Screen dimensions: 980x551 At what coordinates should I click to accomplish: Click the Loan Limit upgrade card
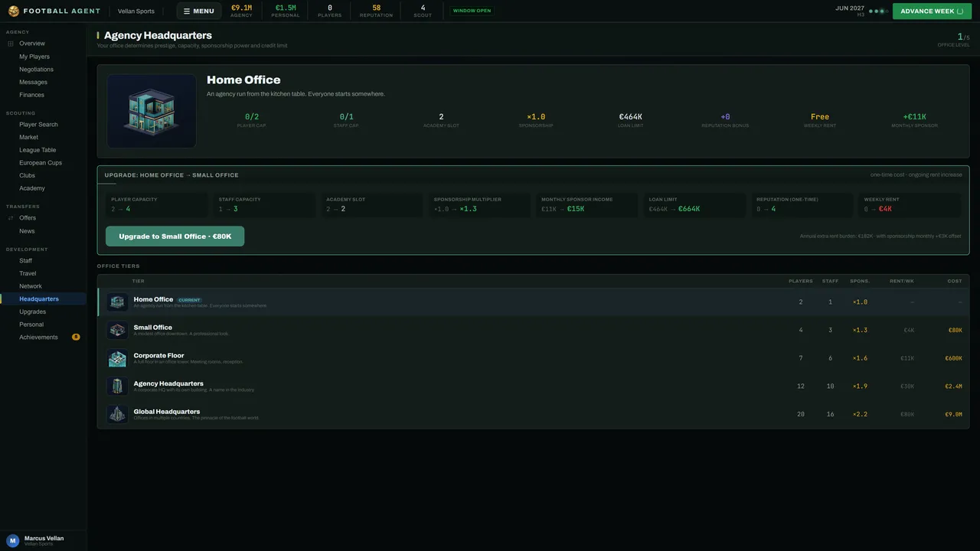tap(694, 205)
